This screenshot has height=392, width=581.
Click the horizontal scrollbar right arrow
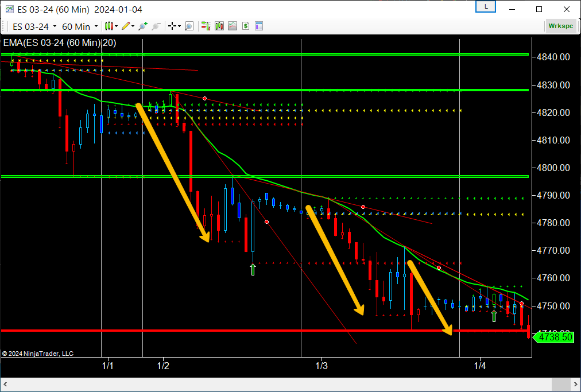pyautogui.click(x=575, y=385)
